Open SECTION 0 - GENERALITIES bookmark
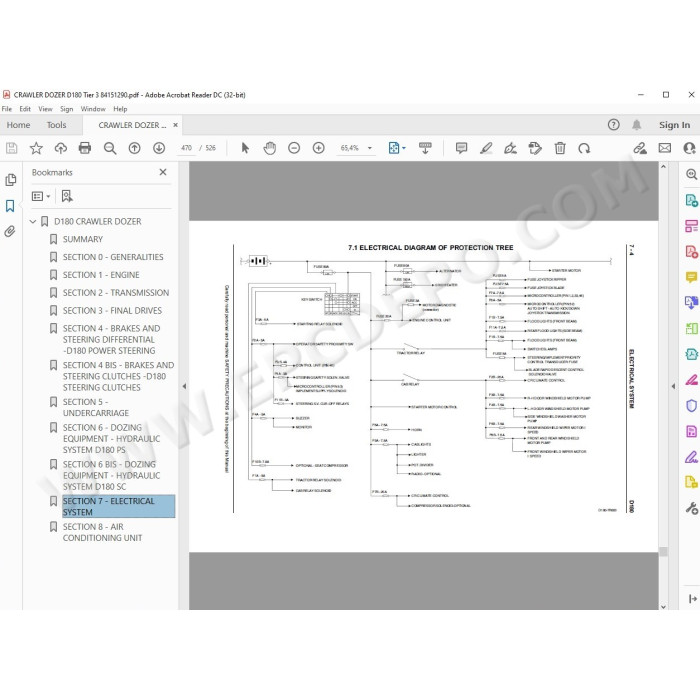Screen dimensions: 700x700 (113, 257)
